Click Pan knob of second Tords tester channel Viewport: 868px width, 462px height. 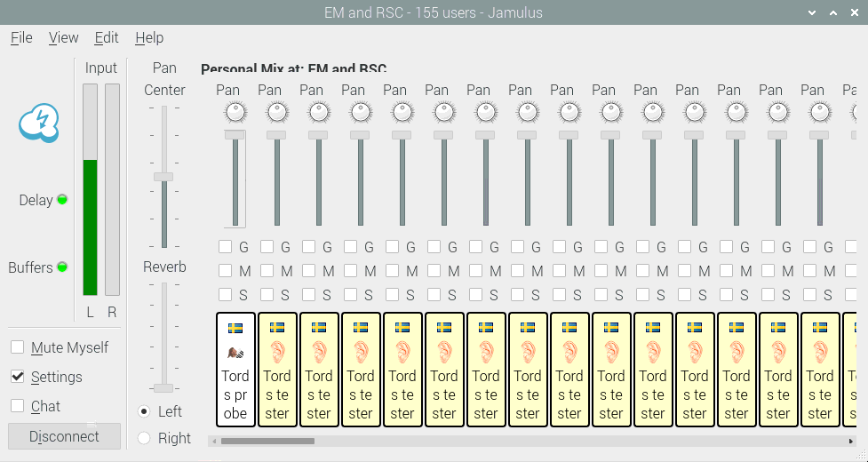click(319, 113)
